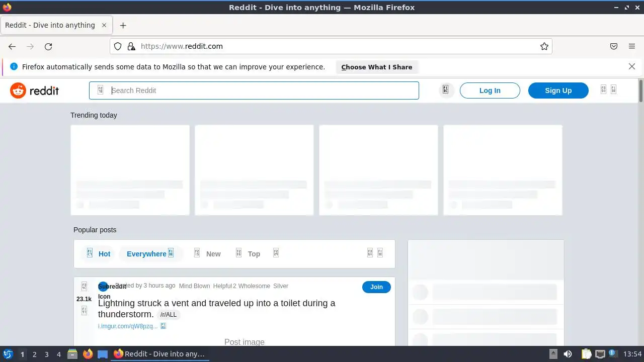Click the card layout view icon
The height and width of the screenshot is (362, 644).
click(x=370, y=253)
